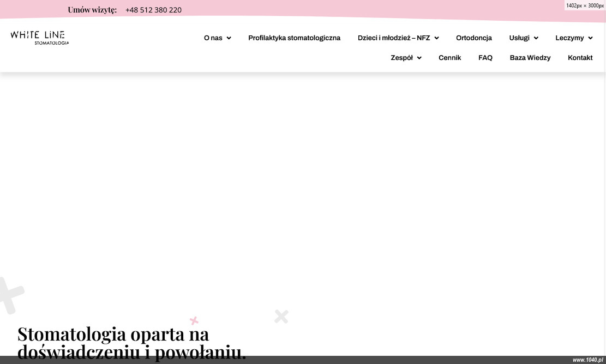Open the O nas menu item
This screenshot has width=606, height=364.
[213, 38]
